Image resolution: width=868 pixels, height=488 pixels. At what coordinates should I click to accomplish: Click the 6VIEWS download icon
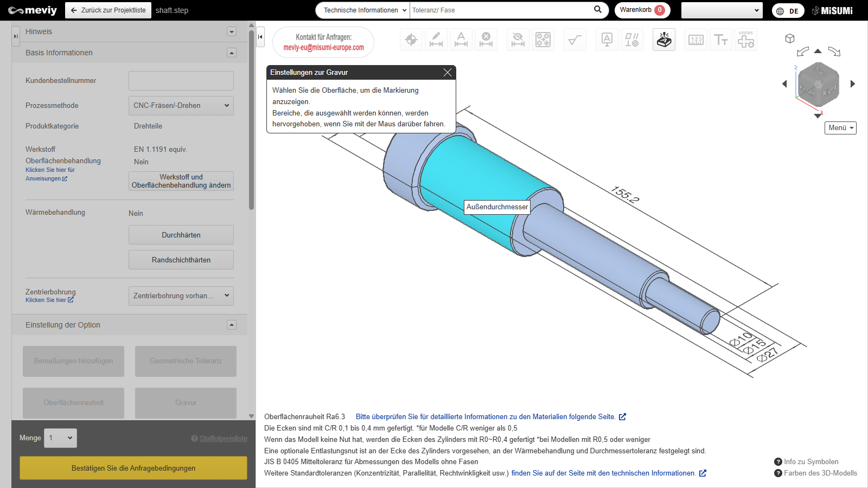(x=746, y=40)
